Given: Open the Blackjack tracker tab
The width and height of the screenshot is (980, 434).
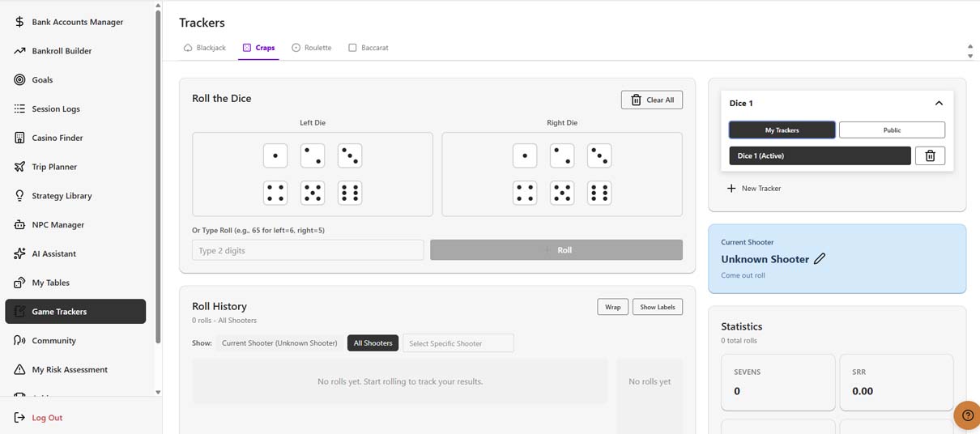Looking at the screenshot, I should [x=205, y=48].
